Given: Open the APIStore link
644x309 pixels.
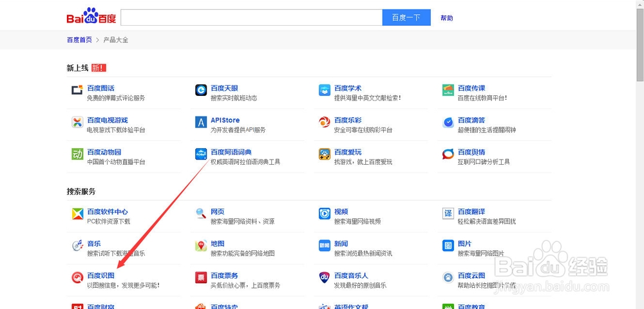Looking at the screenshot, I should pos(225,120).
